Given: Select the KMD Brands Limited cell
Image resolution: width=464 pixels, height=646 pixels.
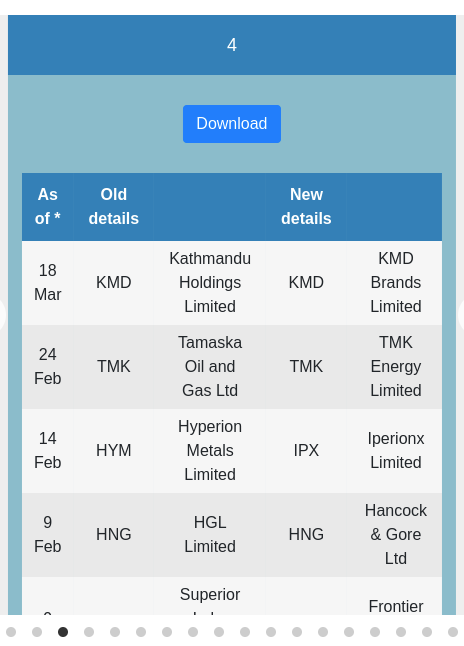Looking at the screenshot, I should coord(396,283).
